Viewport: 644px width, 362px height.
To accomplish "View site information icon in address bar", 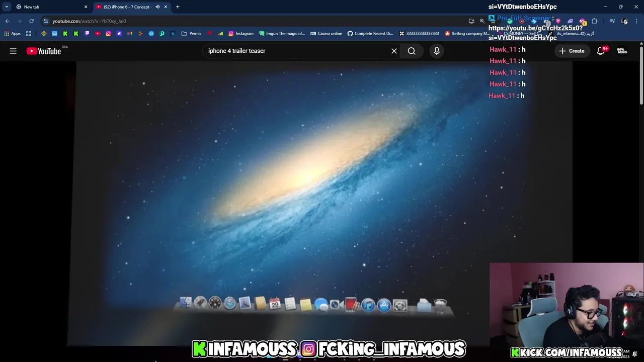I will click(46, 21).
